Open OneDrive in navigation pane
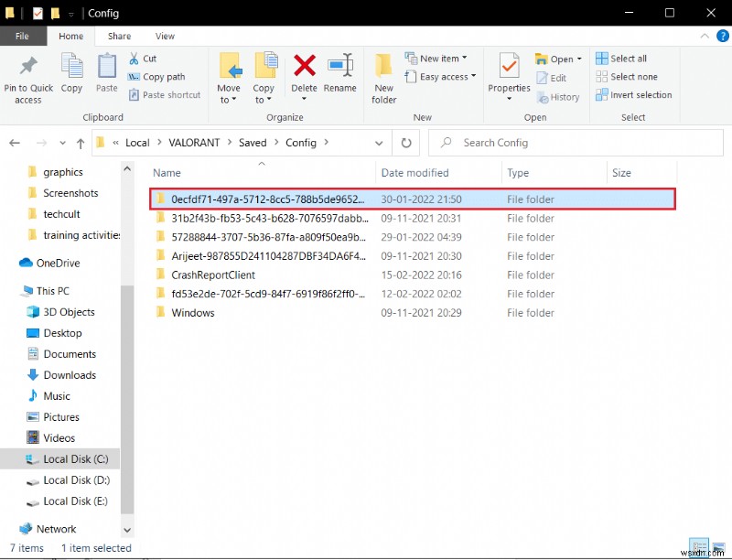Image resolution: width=732 pixels, height=560 pixels. click(x=49, y=263)
